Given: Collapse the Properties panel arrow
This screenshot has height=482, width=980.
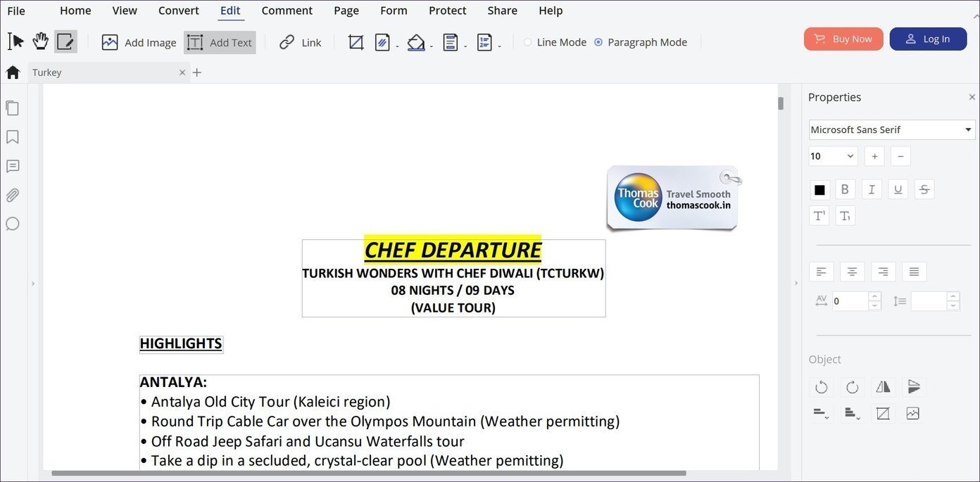Looking at the screenshot, I should click(x=796, y=283).
